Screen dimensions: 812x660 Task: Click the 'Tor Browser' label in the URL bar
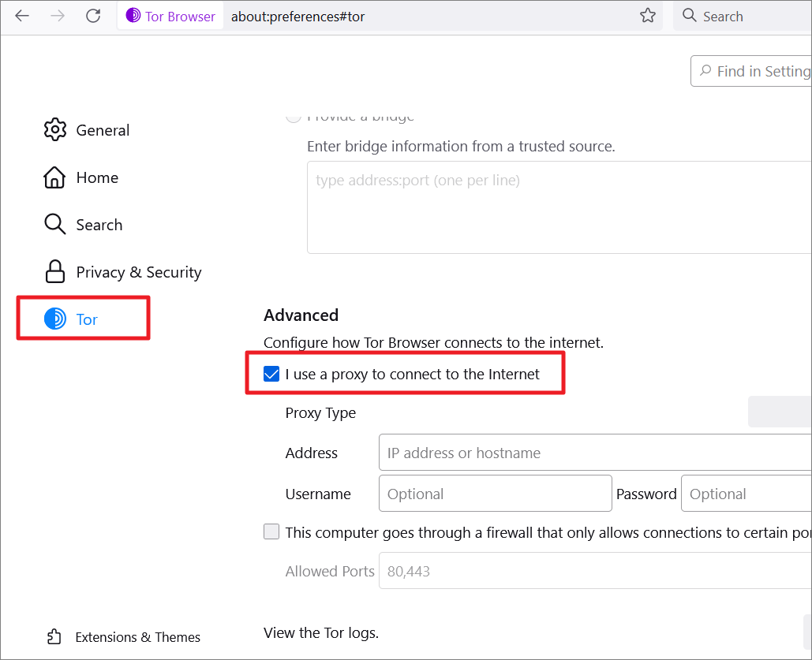point(180,17)
